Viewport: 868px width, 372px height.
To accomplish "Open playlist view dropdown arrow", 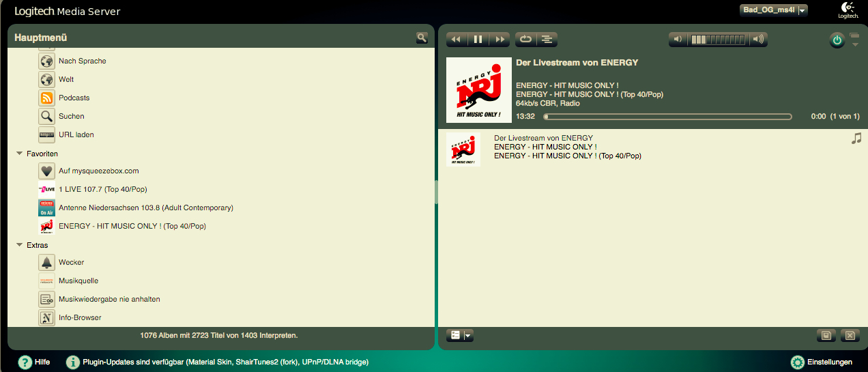I will point(468,335).
